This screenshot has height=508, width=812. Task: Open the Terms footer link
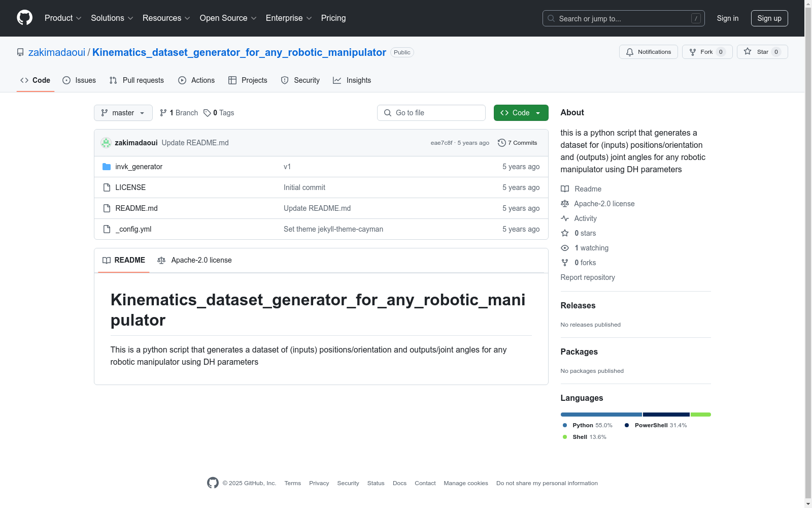click(293, 483)
